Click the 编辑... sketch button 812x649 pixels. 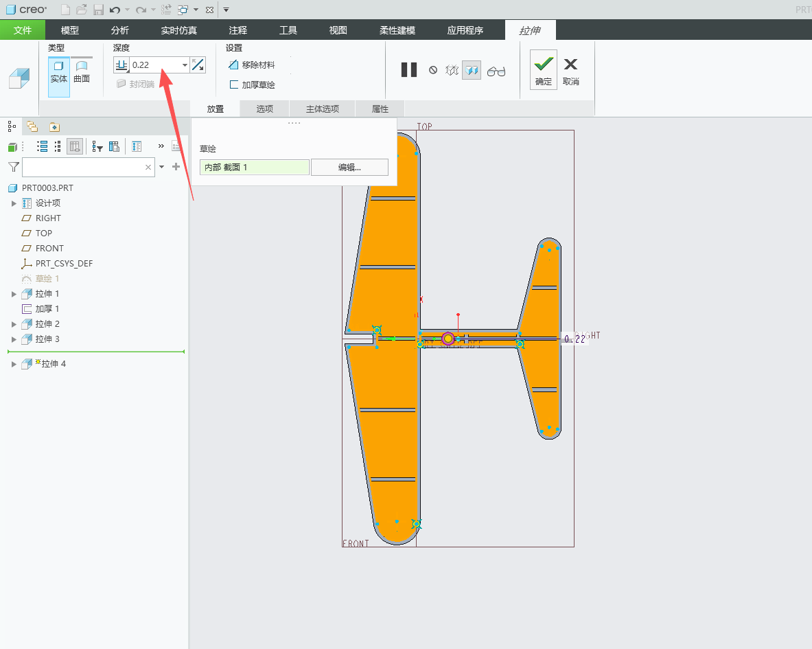pos(349,168)
